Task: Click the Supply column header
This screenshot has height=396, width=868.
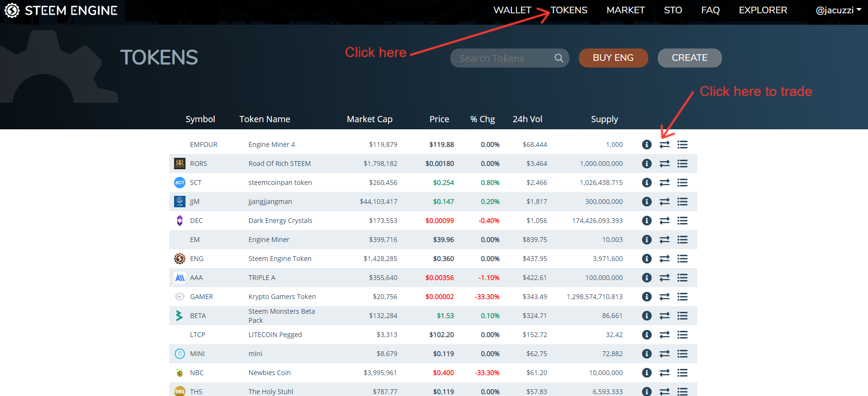Action: (605, 119)
